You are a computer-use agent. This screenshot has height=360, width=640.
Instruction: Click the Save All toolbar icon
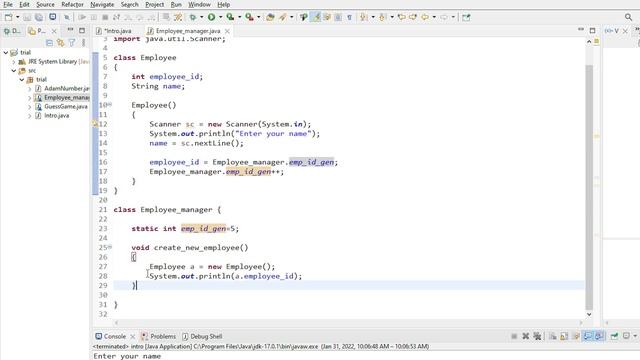[39, 17]
